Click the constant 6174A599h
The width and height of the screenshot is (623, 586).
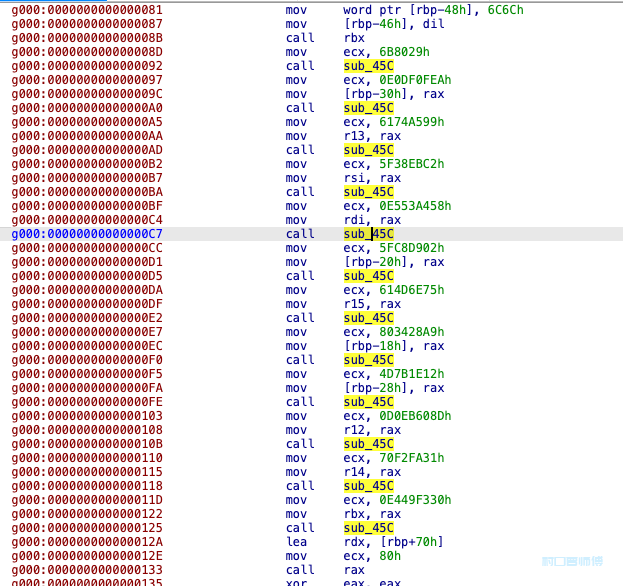412,122
